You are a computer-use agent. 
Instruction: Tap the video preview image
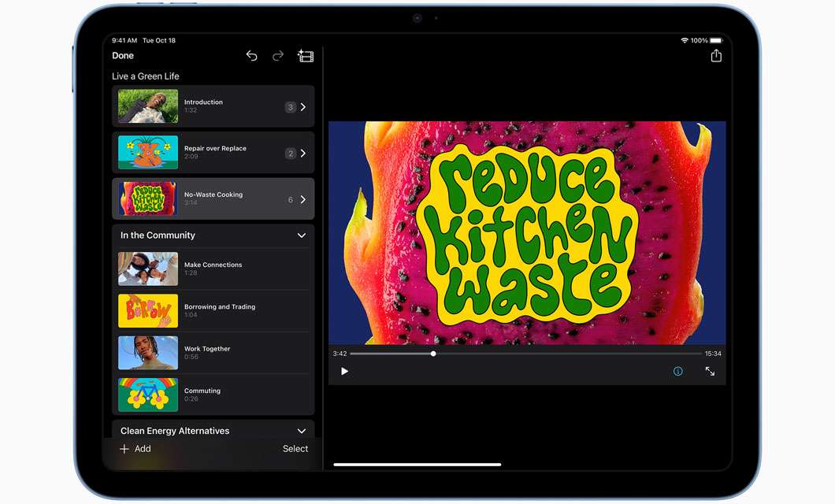click(x=527, y=232)
